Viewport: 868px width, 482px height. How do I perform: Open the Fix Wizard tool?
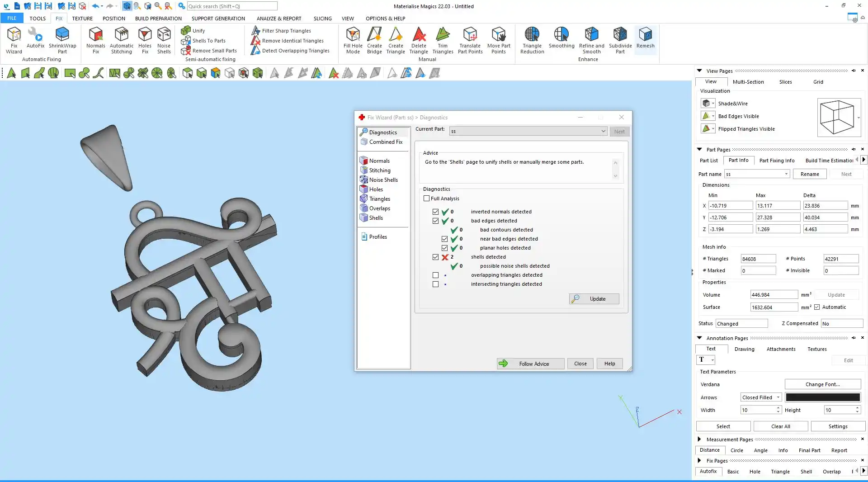(x=14, y=39)
